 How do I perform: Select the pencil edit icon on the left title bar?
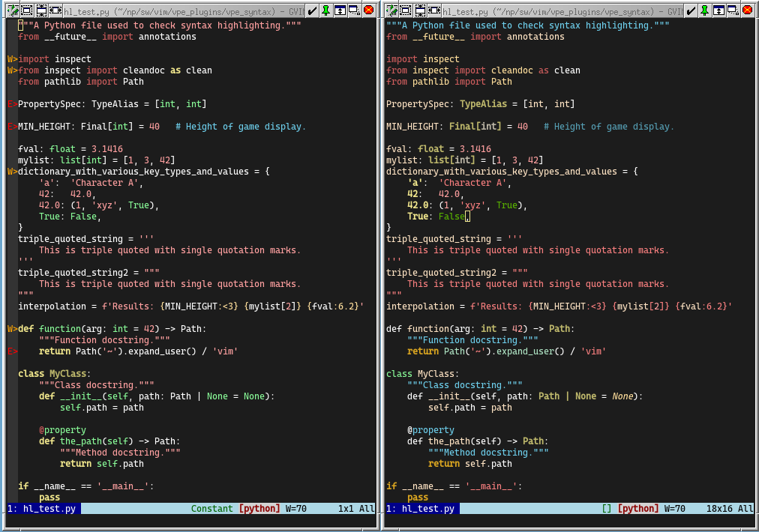coord(11,10)
